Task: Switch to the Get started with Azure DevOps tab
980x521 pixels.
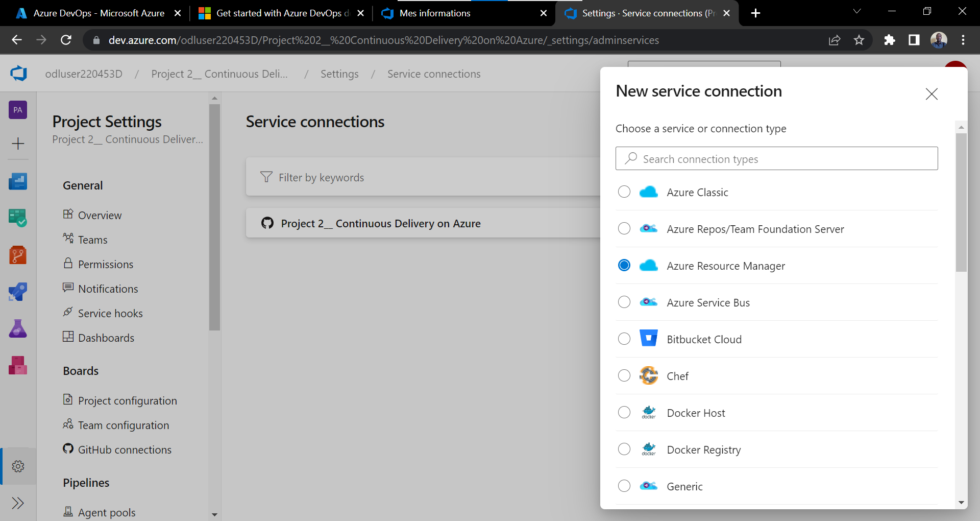Action: pos(280,13)
